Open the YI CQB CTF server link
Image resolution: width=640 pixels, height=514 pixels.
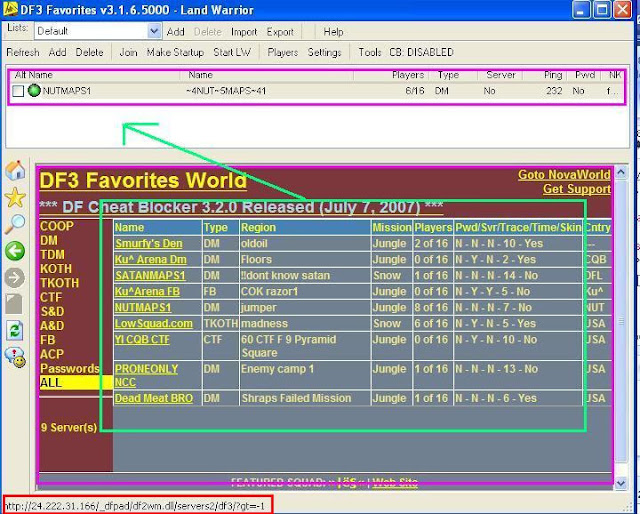[x=142, y=340]
